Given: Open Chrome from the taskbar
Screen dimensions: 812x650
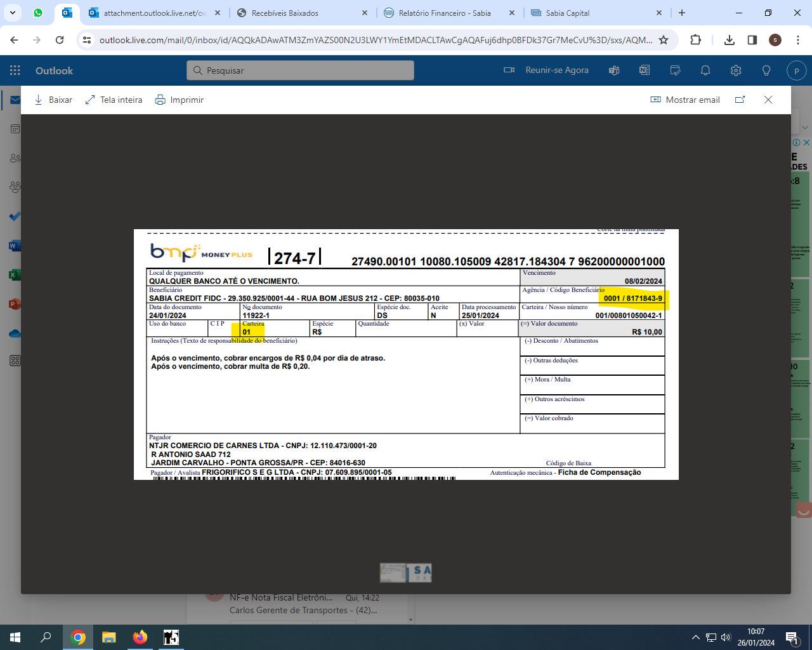Looking at the screenshot, I should (78, 637).
